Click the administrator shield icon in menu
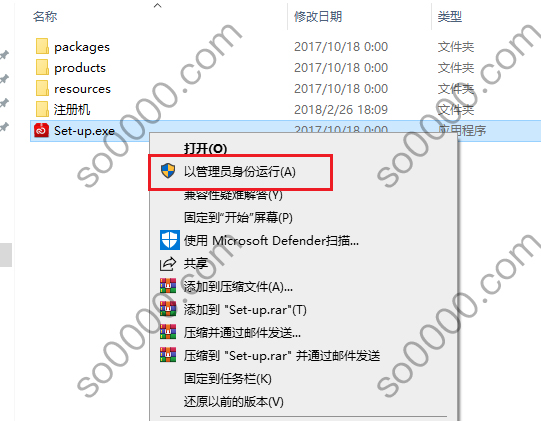Screen dimensions: 541x421 point(168,171)
